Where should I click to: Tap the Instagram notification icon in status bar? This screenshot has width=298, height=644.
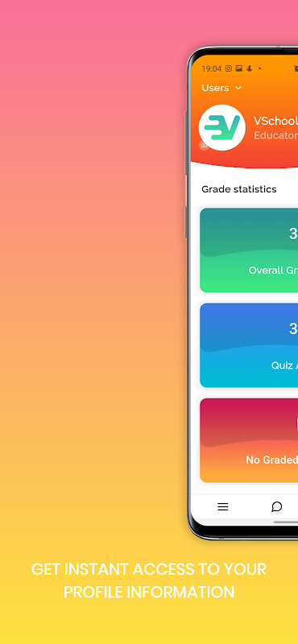[x=228, y=68]
